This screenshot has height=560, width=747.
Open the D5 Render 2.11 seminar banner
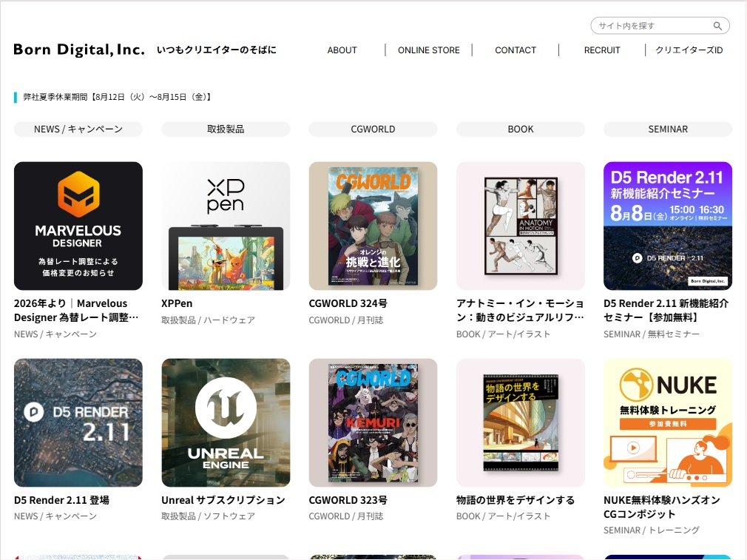pyautogui.click(x=668, y=226)
